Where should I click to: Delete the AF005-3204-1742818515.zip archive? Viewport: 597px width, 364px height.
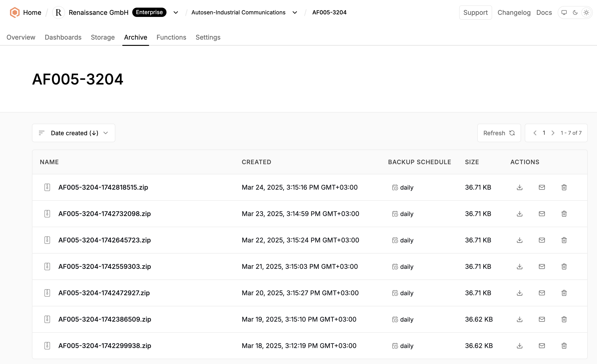click(x=564, y=187)
